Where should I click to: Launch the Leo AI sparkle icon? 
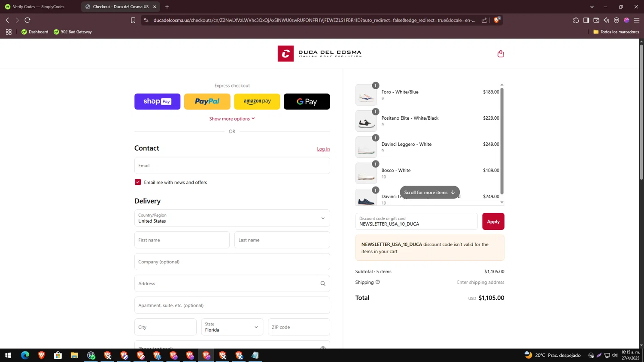click(606, 20)
